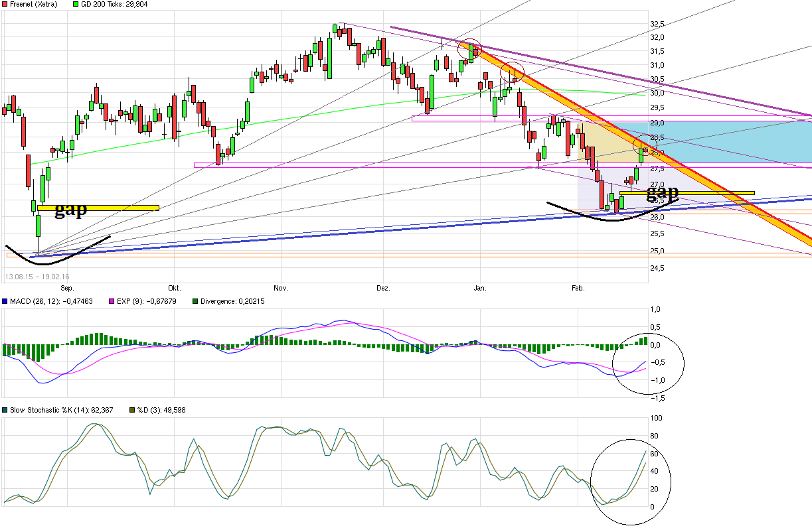
Task: Click the 25,0 price axis value
Action: pyautogui.click(x=657, y=251)
